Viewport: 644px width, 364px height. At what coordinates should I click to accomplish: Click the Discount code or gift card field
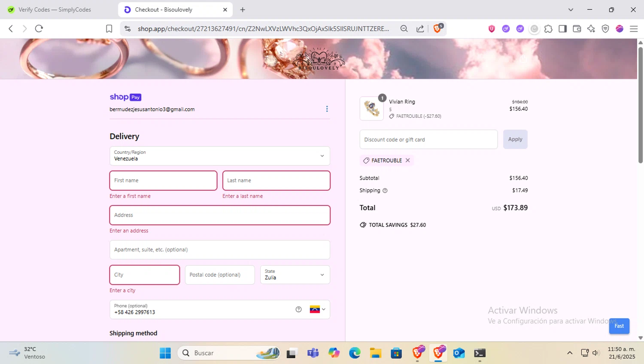coord(428,139)
